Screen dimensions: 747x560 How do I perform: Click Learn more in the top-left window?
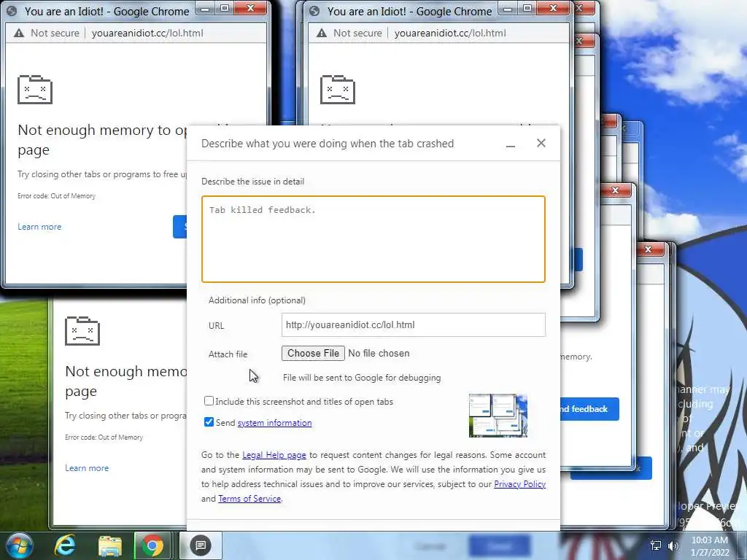(39, 227)
